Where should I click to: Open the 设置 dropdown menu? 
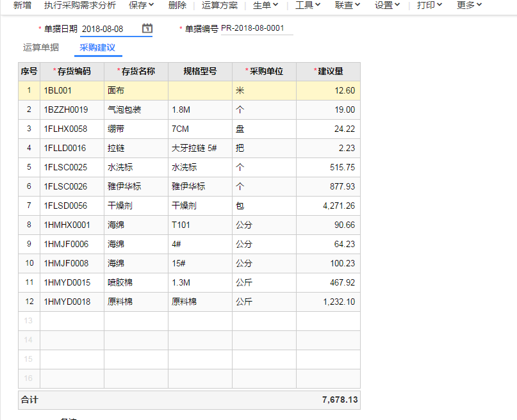click(387, 5)
